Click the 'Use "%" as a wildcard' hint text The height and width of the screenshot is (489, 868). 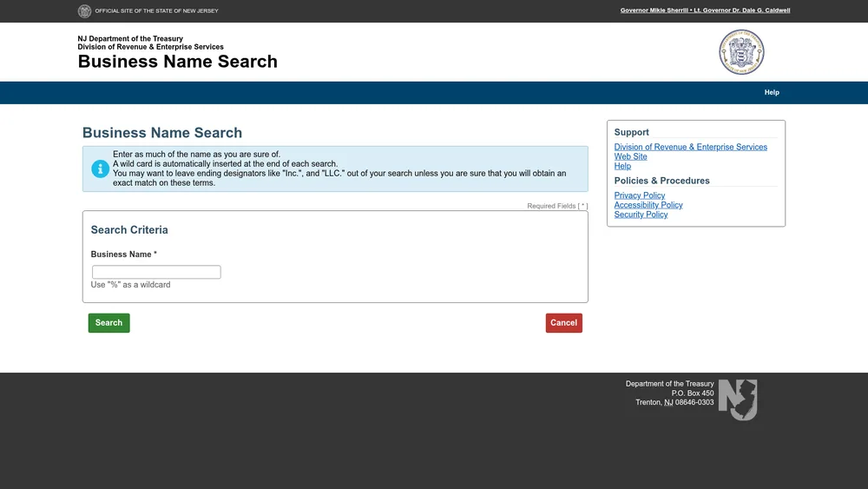click(x=131, y=285)
